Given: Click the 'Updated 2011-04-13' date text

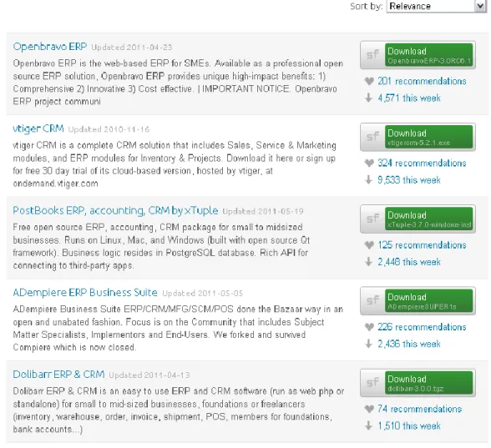Looking at the screenshot, I should coord(149,375).
